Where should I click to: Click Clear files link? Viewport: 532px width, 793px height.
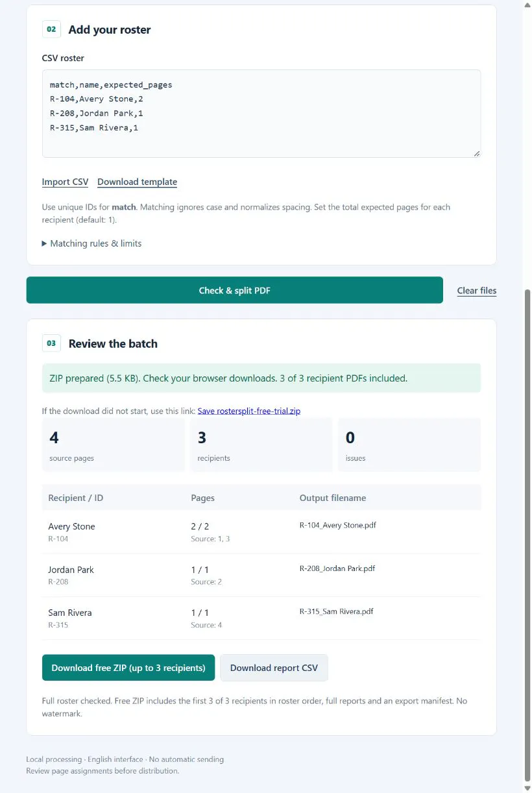pos(477,291)
